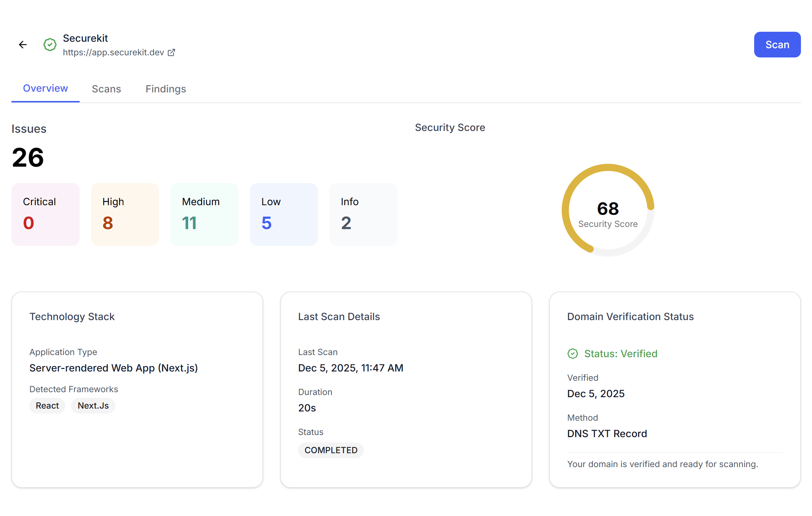Click the Domain Verification Status card
Viewport: 812px width, 516px height.
(x=675, y=389)
